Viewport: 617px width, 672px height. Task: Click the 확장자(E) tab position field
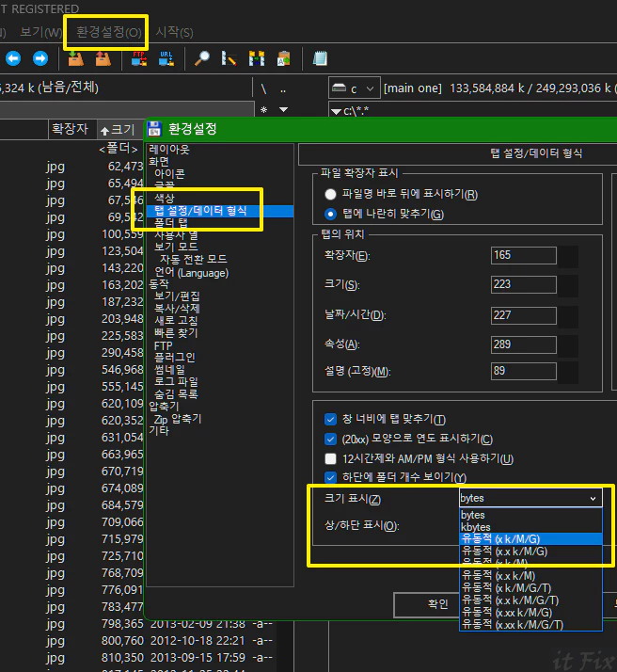pos(523,255)
